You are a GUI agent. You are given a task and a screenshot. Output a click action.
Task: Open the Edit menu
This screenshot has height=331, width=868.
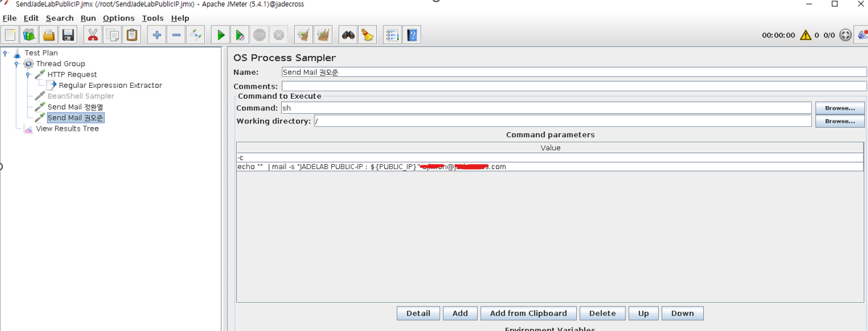pos(31,18)
